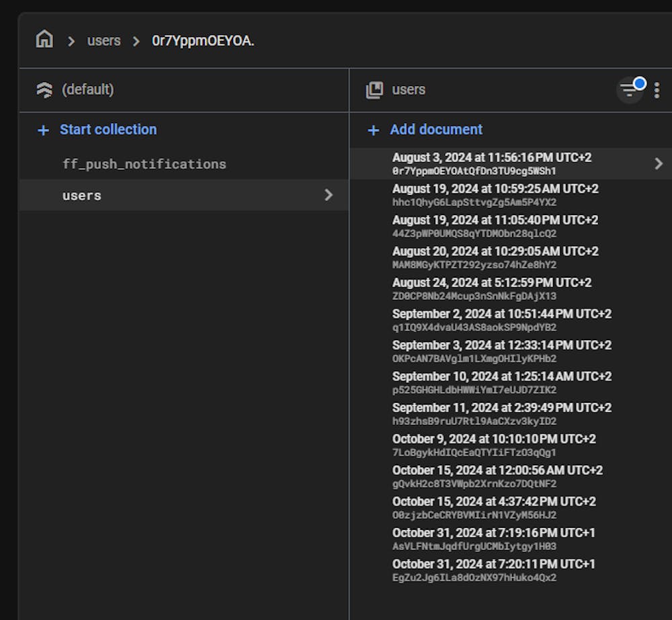Image resolution: width=672 pixels, height=620 pixels.
Task: Go to Firestore home via house icon
Action: [44, 39]
